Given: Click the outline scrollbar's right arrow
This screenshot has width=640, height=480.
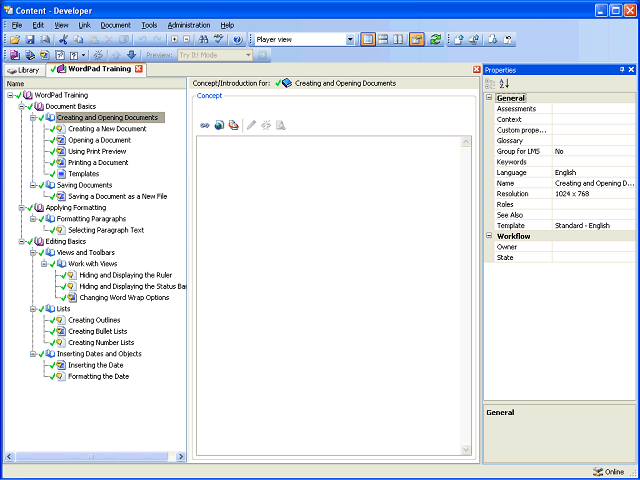Looking at the screenshot, I should coord(180,457).
